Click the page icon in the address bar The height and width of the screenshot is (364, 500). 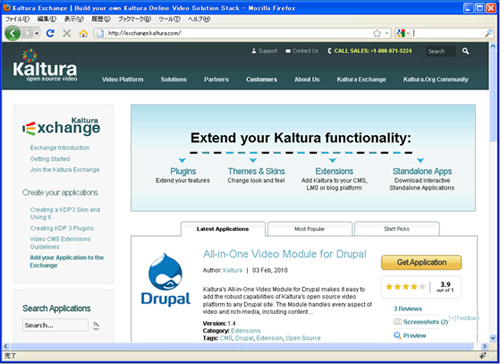point(100,33)
